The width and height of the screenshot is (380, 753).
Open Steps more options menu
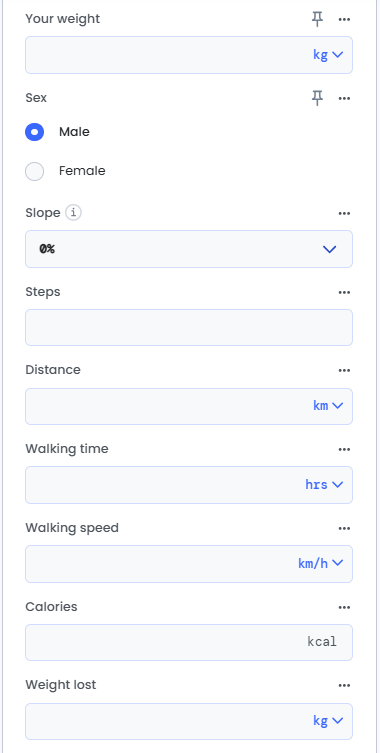pyautogui.click(x=344, y=292)
